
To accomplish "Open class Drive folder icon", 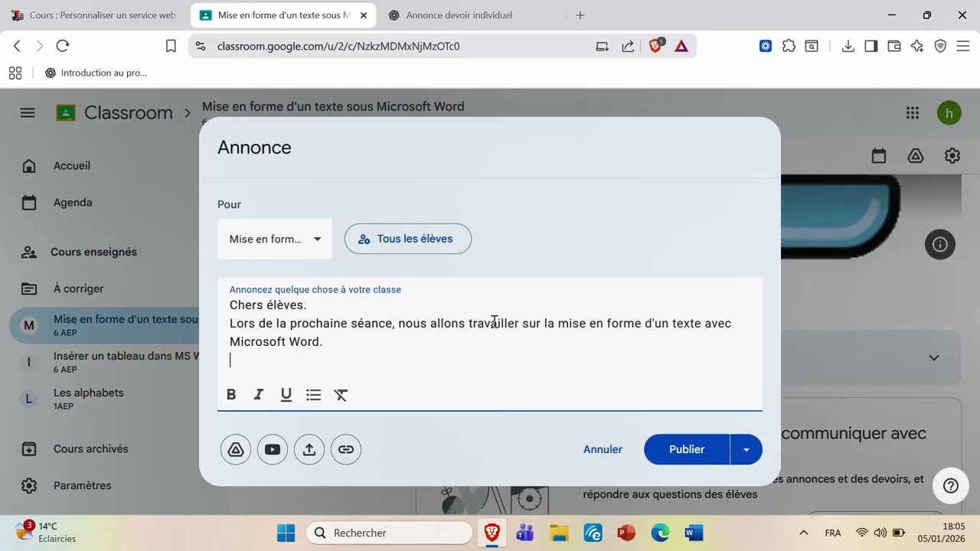I will point(916,156).
